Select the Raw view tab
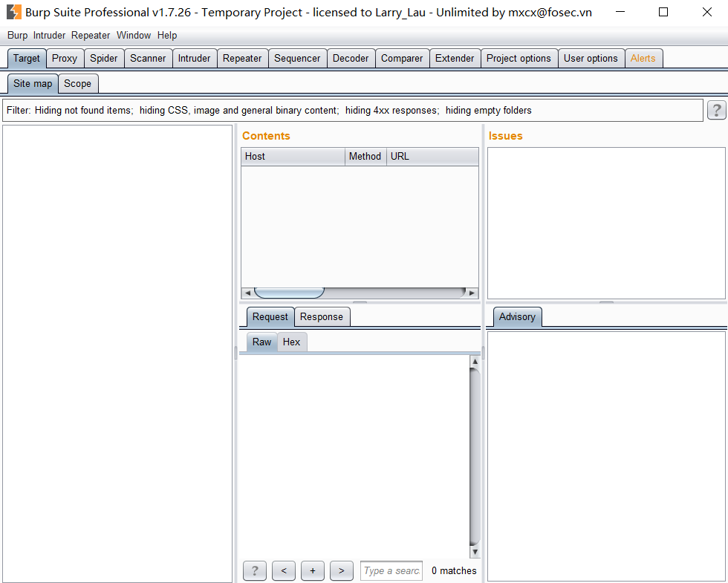Image resolution: width=728 pixels, height=583 pixels. click(261, 342)
